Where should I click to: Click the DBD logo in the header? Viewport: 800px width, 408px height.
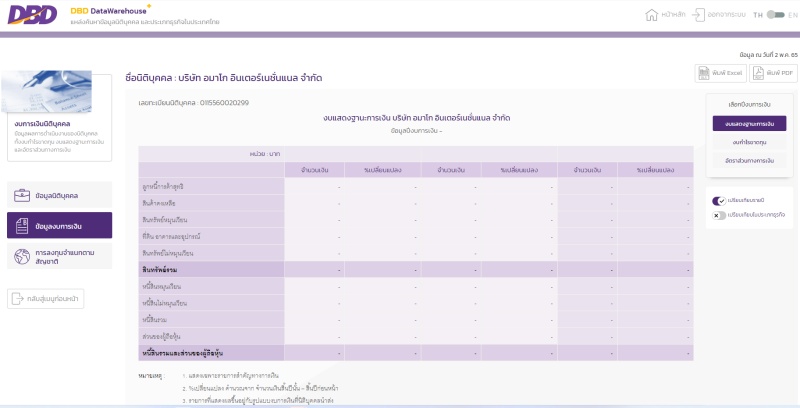(x=30, y=15)
